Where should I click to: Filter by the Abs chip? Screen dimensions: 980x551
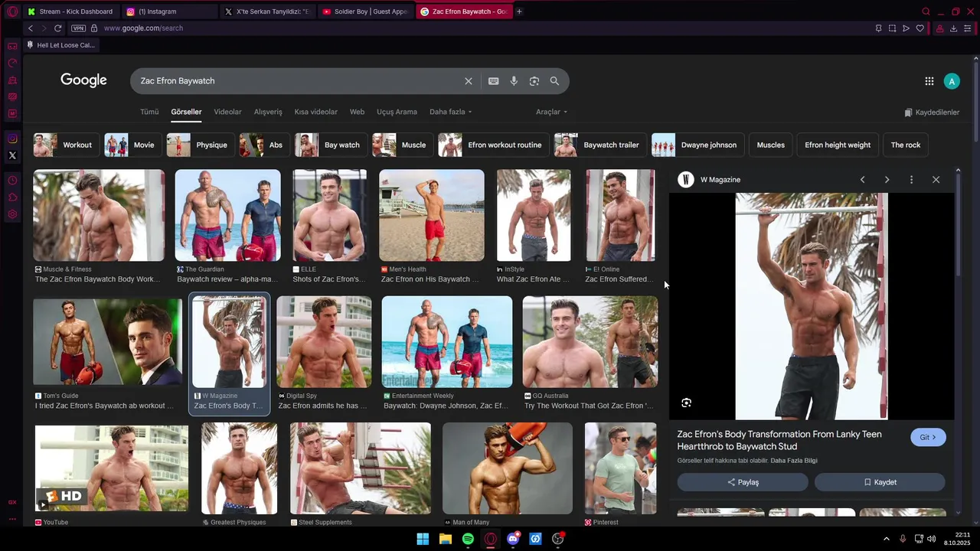[264, 145]
